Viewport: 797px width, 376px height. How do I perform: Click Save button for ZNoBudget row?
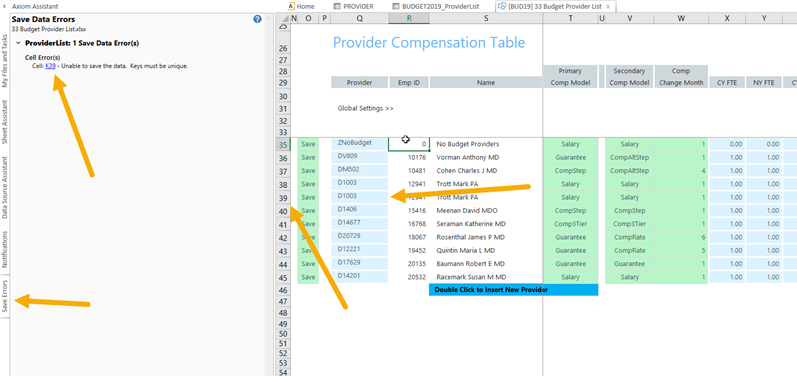point(308,144)
